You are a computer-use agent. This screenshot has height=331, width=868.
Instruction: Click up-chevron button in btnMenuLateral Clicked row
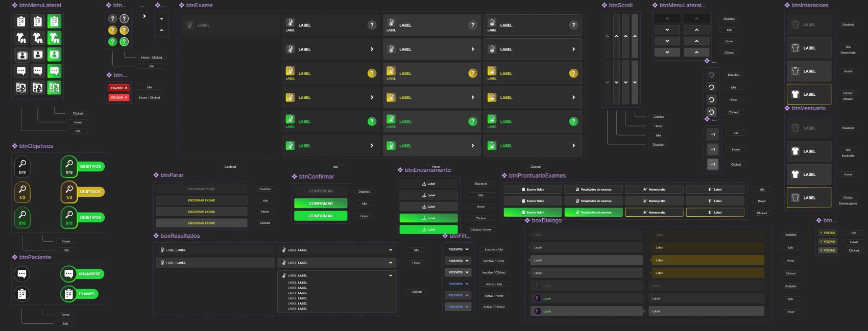[x=696, y=52]
